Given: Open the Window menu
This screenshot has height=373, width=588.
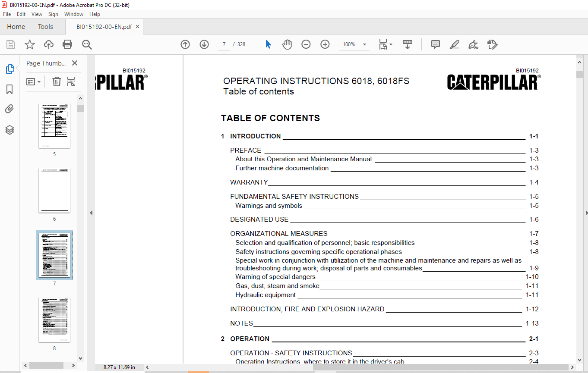Looking at the screenshot, I should click(x=74, y=14).
